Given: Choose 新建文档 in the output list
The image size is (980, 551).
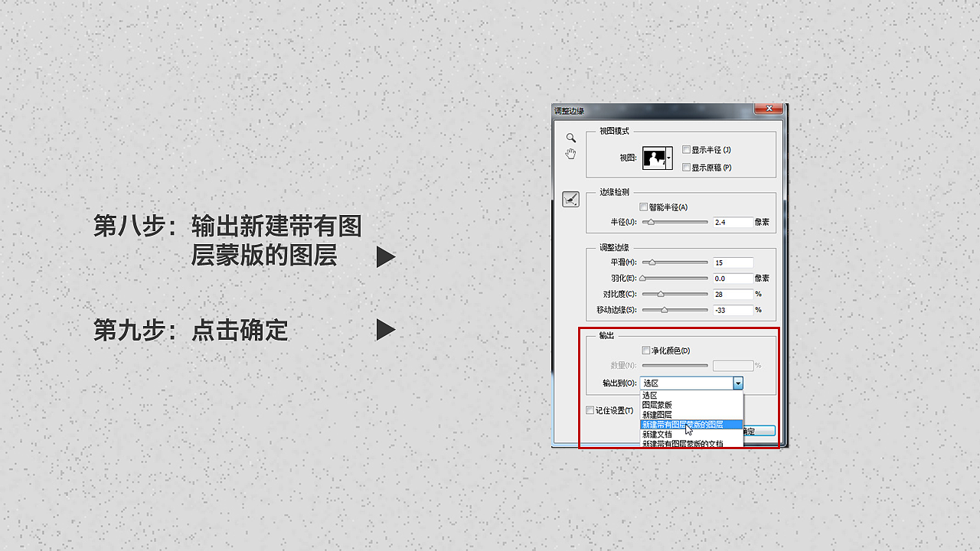Looking at the screenshot, I should click(x=691, y=434).
